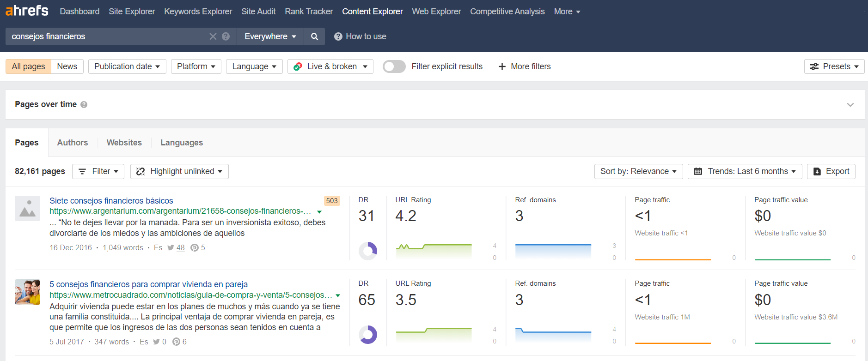Click the ahrefs logo
This screenshot has height=361, width=868.
[27, 11]
